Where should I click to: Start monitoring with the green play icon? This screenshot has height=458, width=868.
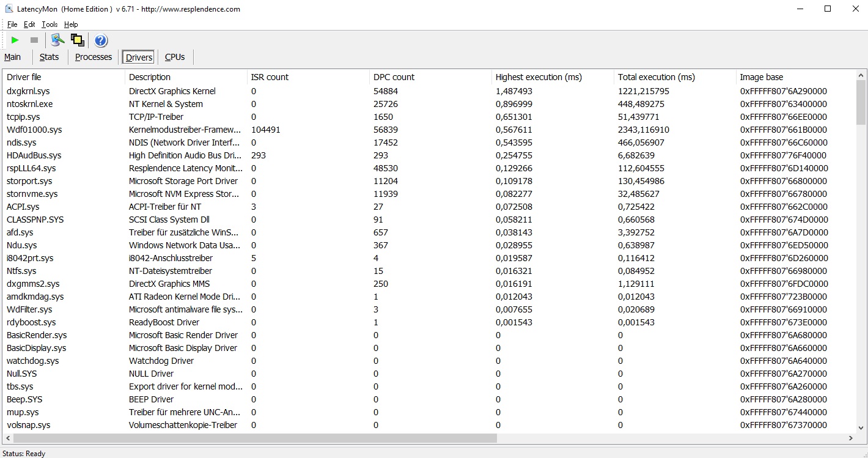click(x=15, y=40)
